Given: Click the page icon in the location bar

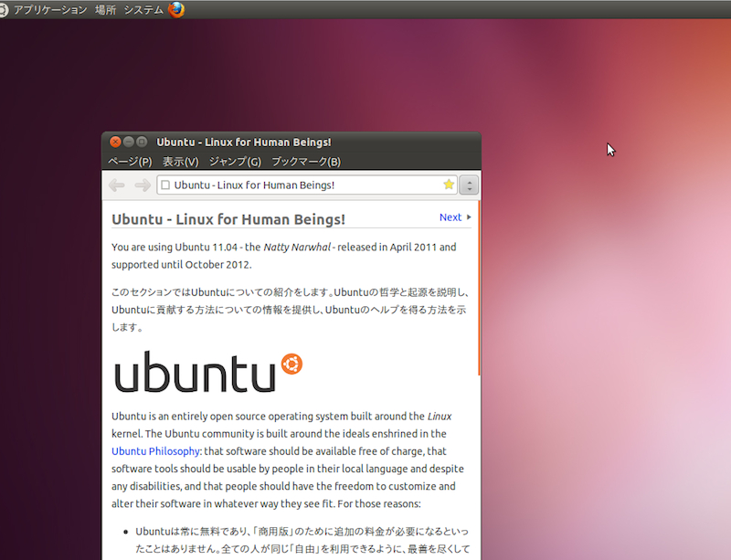Looking at the screenshot, I should pyautogui.click(x=165, y=185).
